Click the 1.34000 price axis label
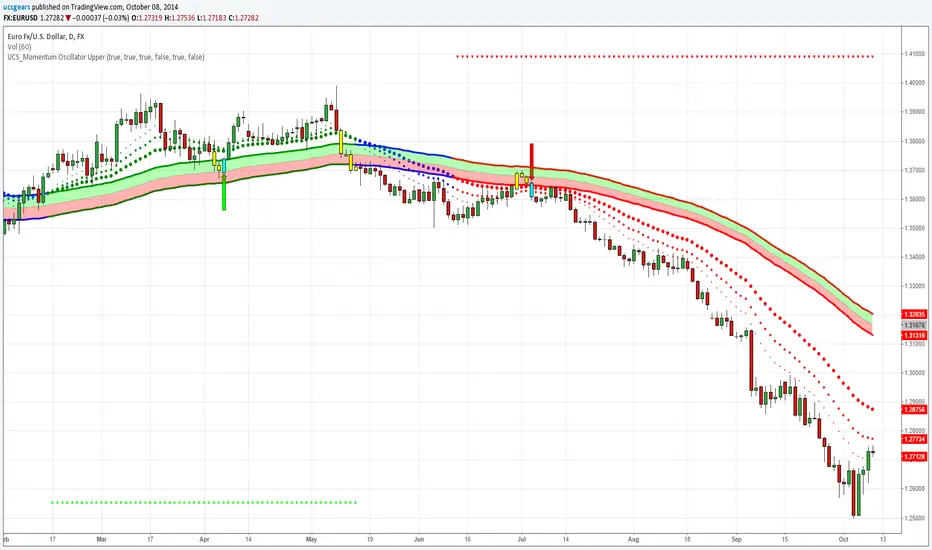 point(914,257)
